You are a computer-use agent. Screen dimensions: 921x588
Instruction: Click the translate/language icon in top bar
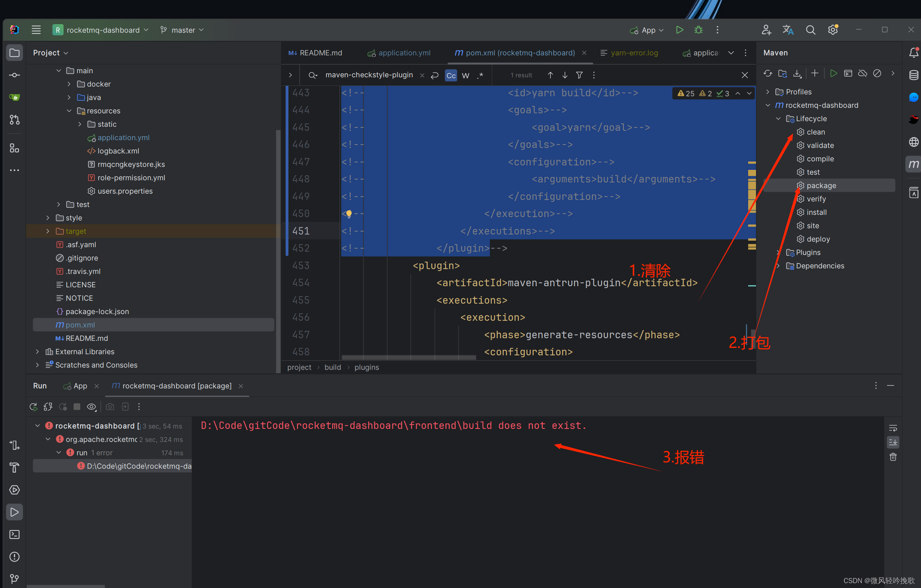pos(789,29)
